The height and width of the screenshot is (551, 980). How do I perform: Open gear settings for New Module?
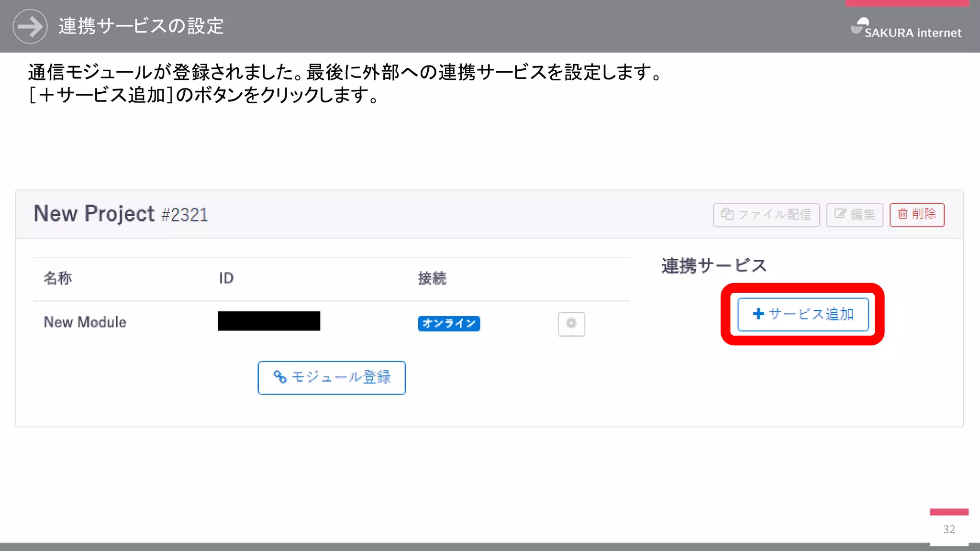(x=571, y=324)
